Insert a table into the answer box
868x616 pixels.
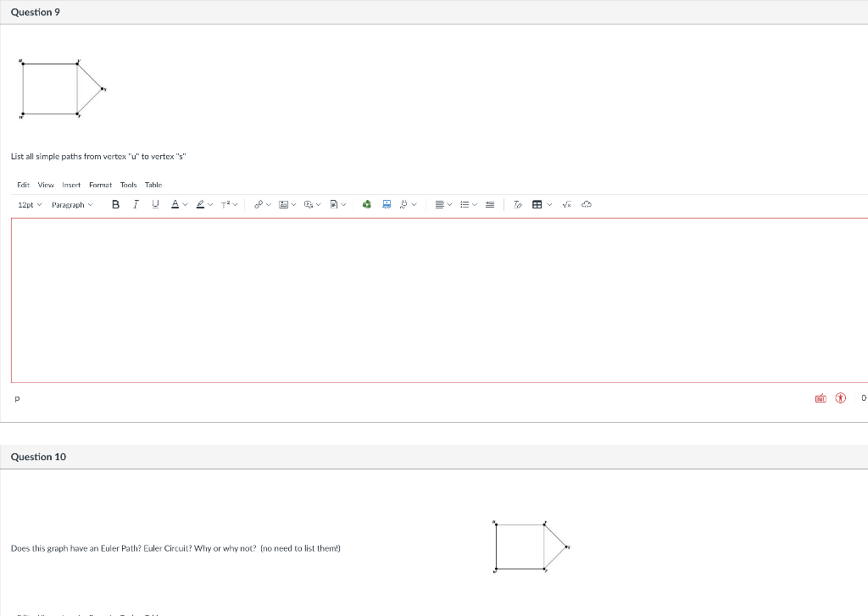coord(536,204)
